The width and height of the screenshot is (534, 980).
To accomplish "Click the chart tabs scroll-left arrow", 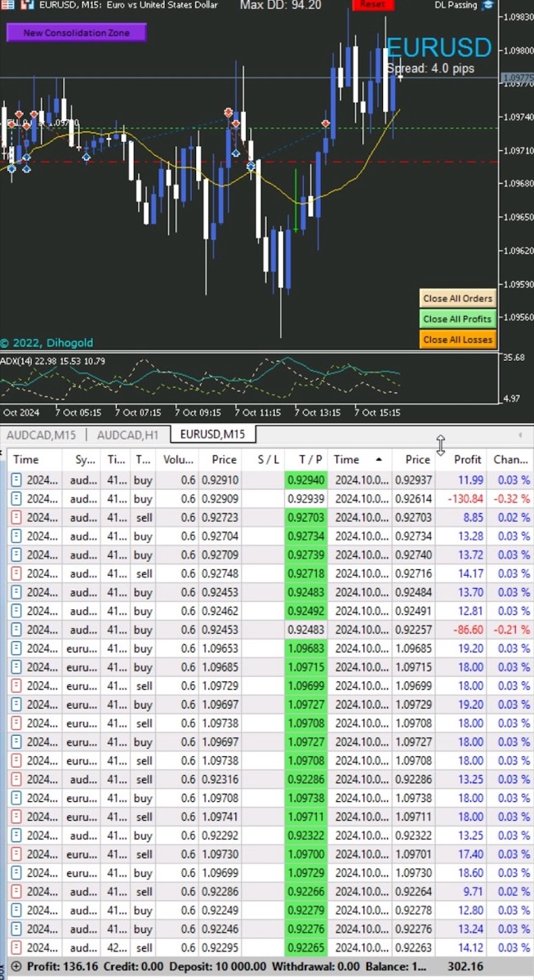I will [520, 434].
